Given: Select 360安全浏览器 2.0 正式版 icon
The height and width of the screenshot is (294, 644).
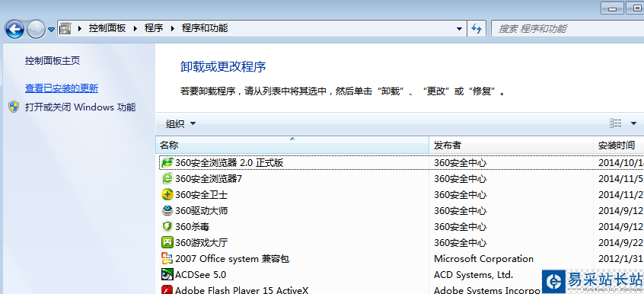Looking at the screenshot, I should 167,162.
